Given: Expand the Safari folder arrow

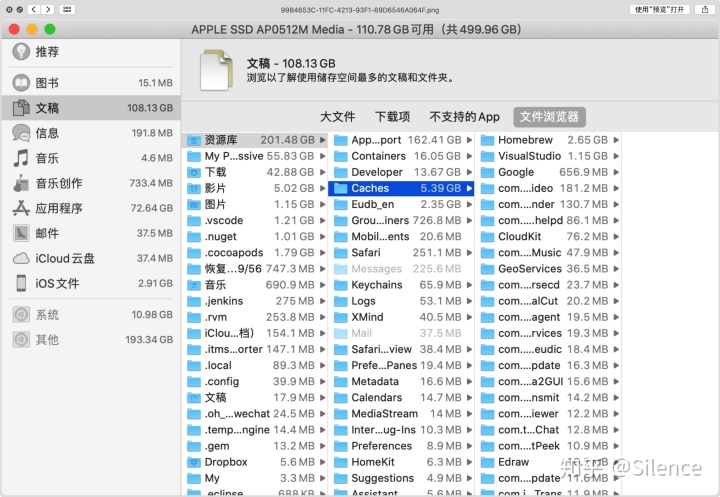Looking at the screenshot, I should point(469,253).
